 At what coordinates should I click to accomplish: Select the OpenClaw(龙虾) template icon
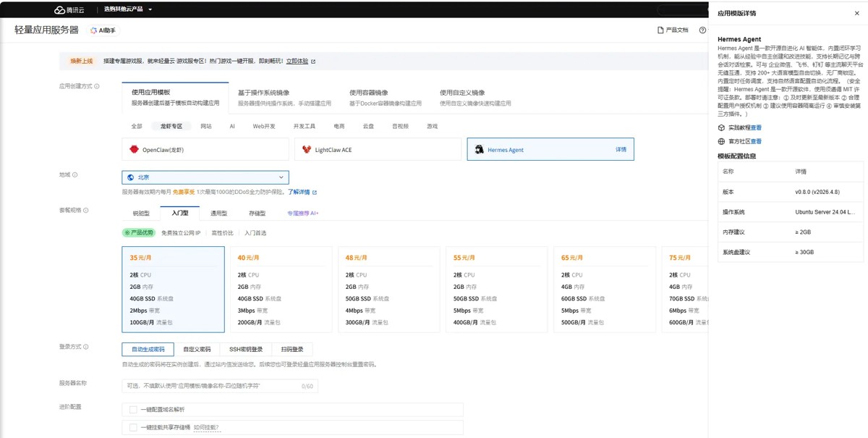[x=134, y=150]
